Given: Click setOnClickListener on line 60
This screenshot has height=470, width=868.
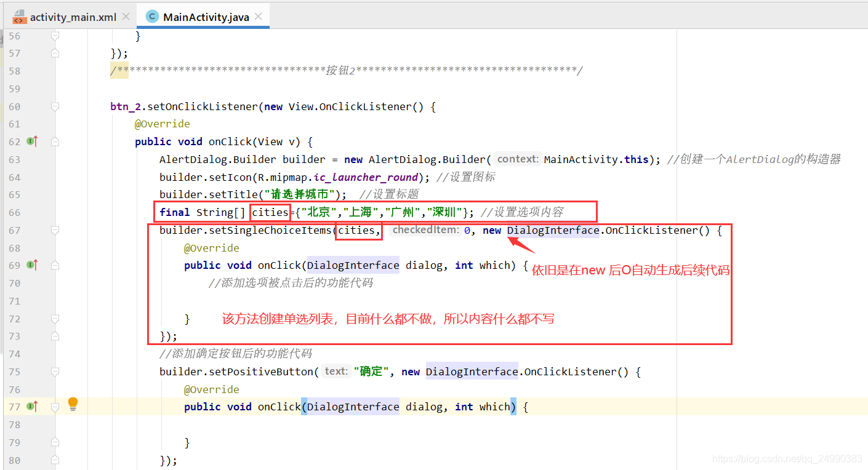Looking at the screenshot, I should coord(203,106).
